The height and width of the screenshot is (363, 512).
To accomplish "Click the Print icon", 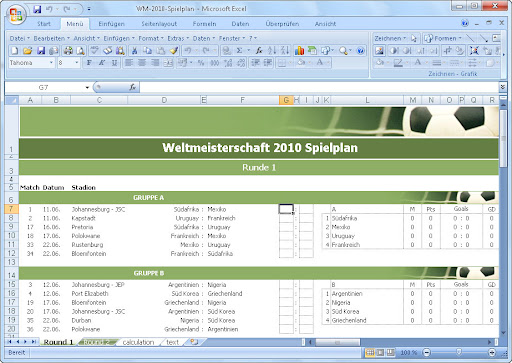I will [x=68, y=51].
